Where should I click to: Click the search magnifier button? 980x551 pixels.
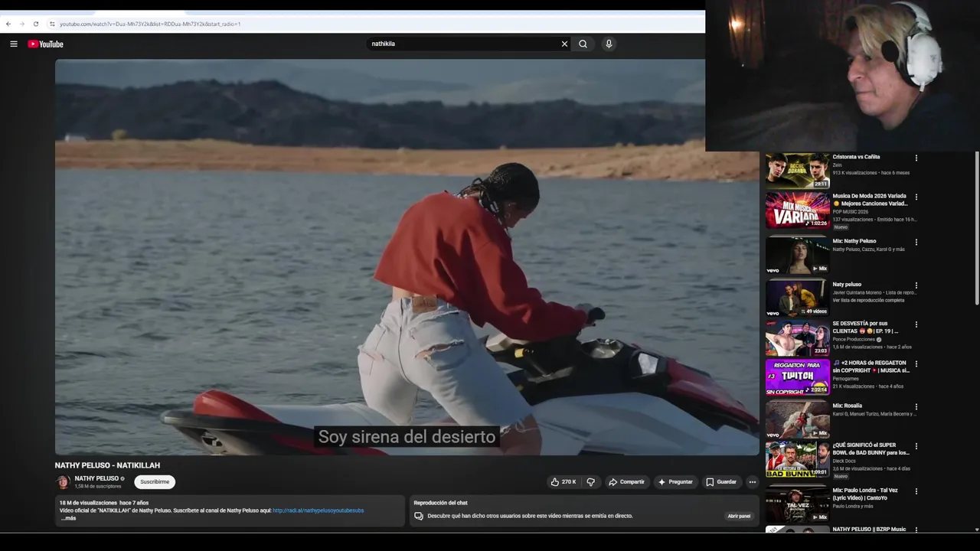tap(583, 44)
